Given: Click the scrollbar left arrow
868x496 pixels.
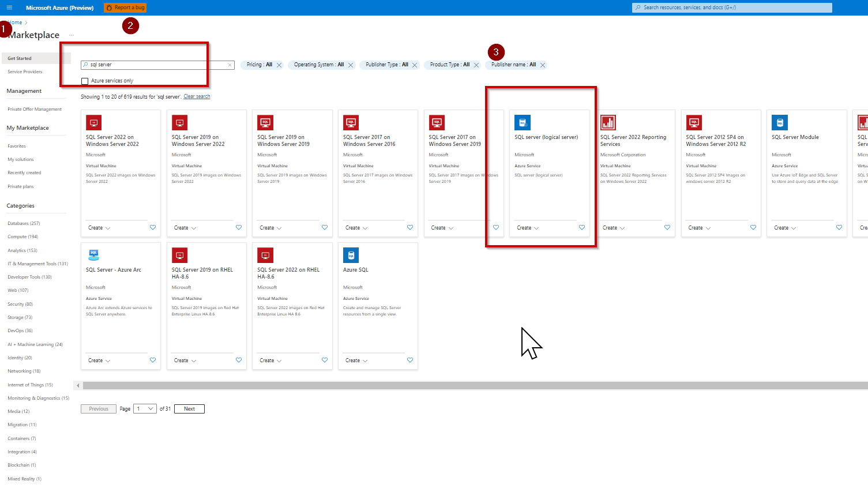Looking at the screenshot, I should [x=78, y=385].
